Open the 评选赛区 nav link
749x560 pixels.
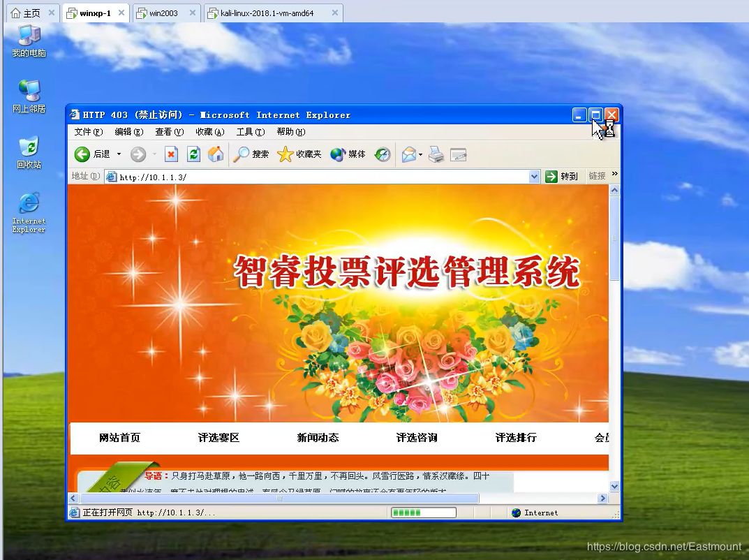click(x=218, y=438)
